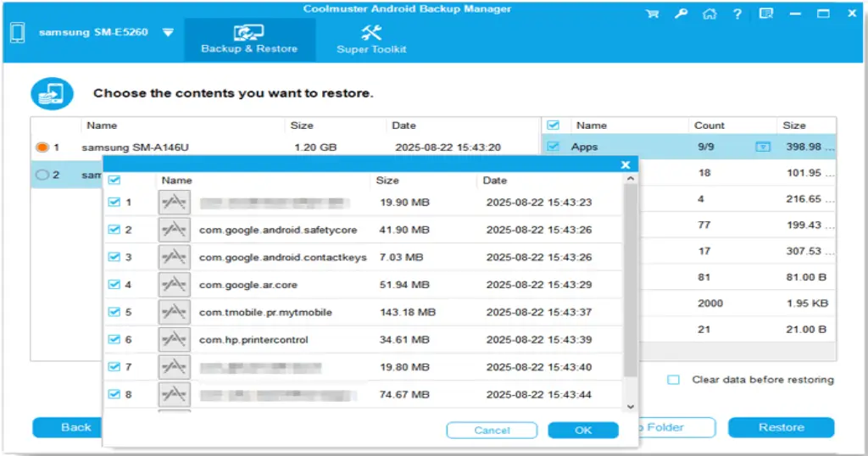
Task: Click app icon for com.google.android.contactkeys
Action: coord(175,257)
